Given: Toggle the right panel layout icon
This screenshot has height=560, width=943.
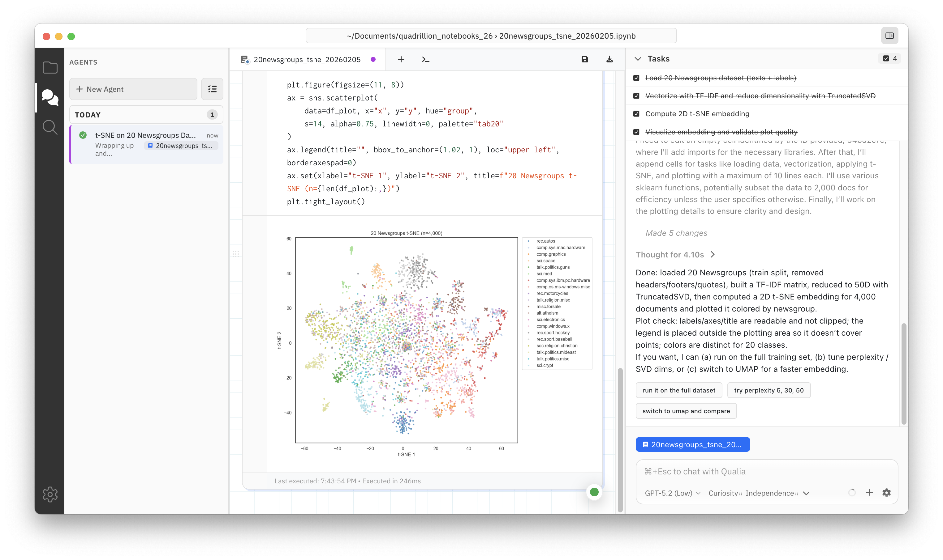Looking at the screenshot, I should (889, 36).
